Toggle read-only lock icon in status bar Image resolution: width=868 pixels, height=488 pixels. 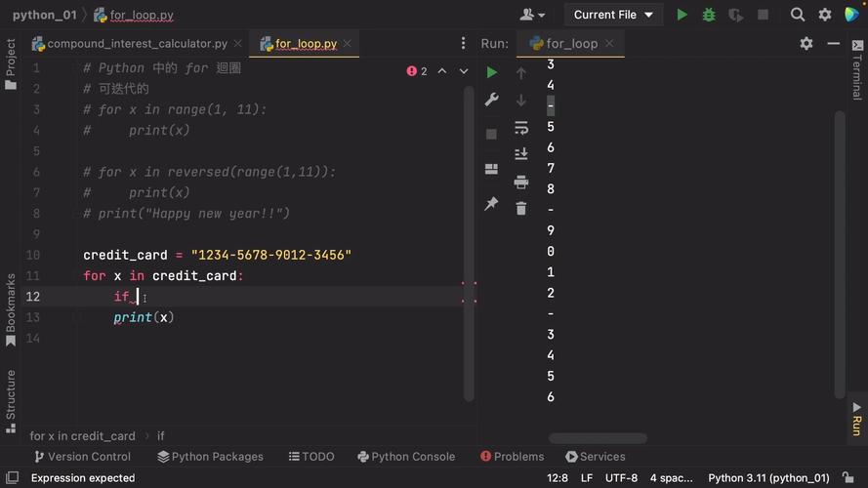click(847, 477)
